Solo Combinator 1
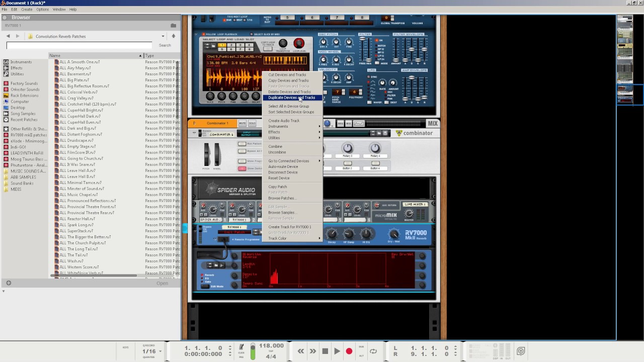Image resolution: width=644 pixels, height=362 pixels. click(252, 123)
